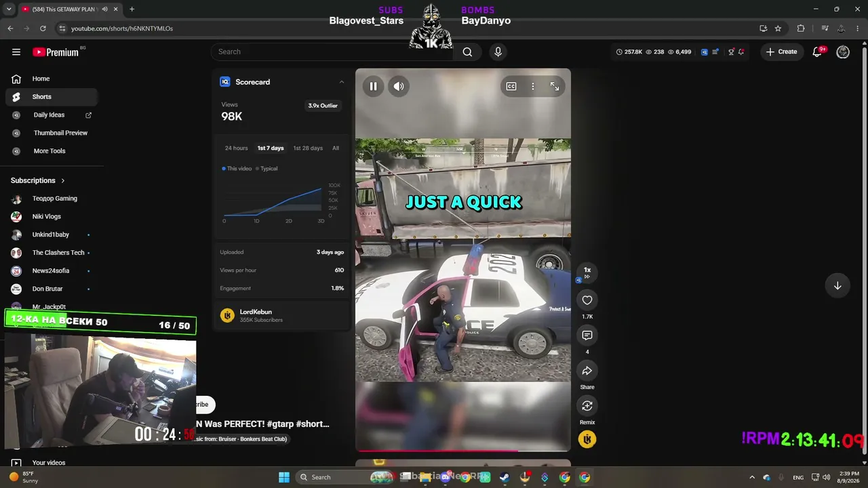
Task: Change the 1x playback speed
Action: tap(587, 272)
